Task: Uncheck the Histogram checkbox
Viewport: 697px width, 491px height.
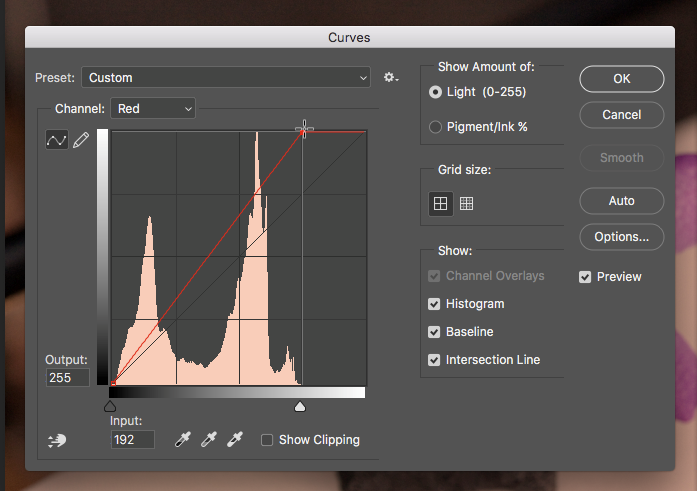Action: point(434,304)
